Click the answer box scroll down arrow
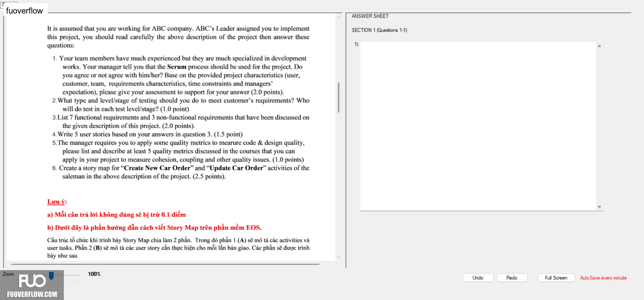 click(600, 207)
